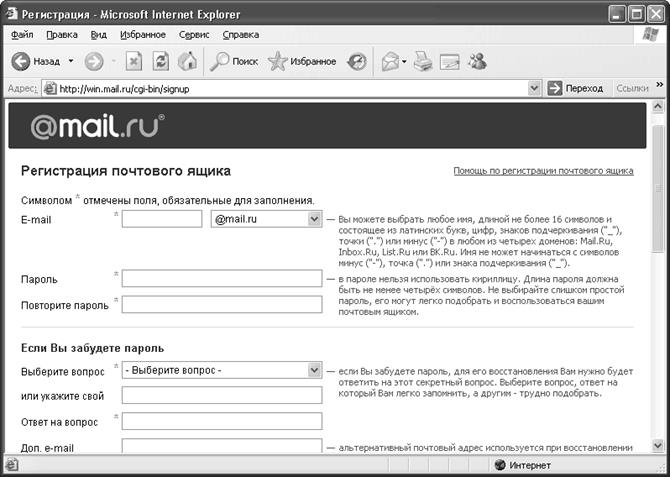Click the status bar page icon

11,465
